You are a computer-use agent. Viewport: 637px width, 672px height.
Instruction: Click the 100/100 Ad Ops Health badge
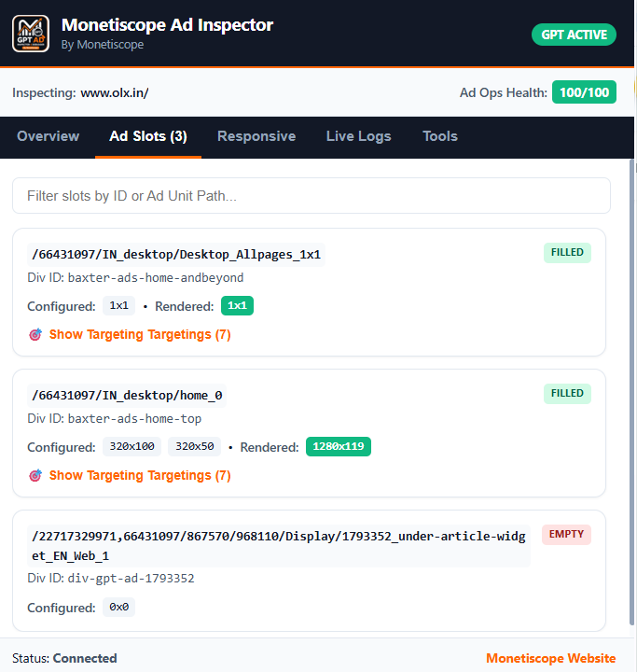[x=585, y=92]
